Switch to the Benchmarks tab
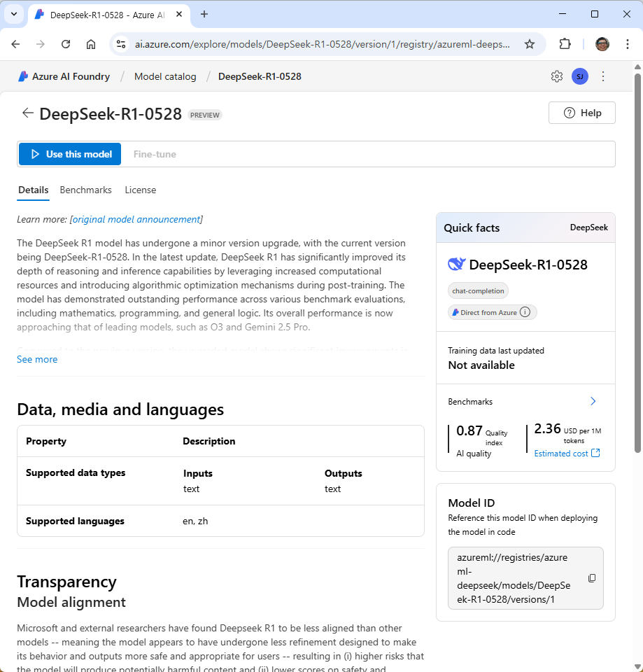The height and width of the screenshot is (672, 643). coord(85,190)
